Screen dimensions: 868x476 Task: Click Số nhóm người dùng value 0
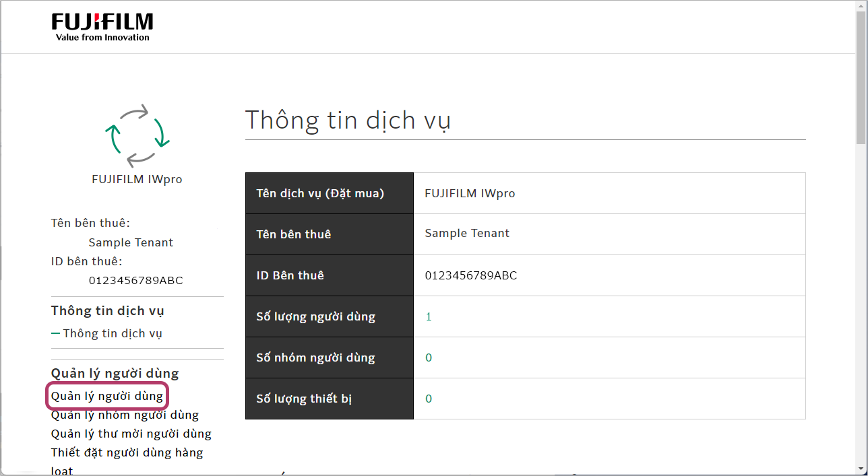tap(429, 358)
